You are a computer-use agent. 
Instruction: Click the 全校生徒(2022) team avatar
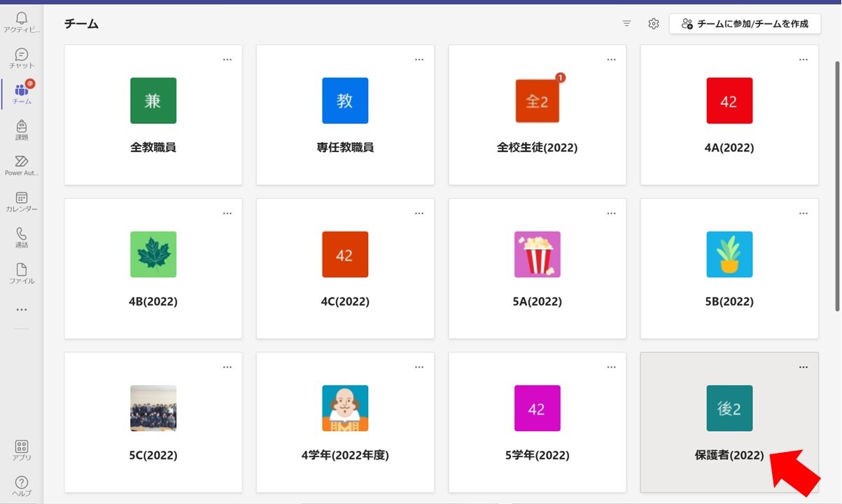tap(538, 101)
